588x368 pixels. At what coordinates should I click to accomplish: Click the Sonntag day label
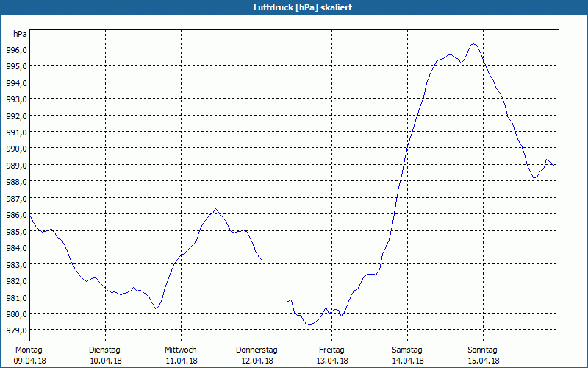click(x=482, y=350)
